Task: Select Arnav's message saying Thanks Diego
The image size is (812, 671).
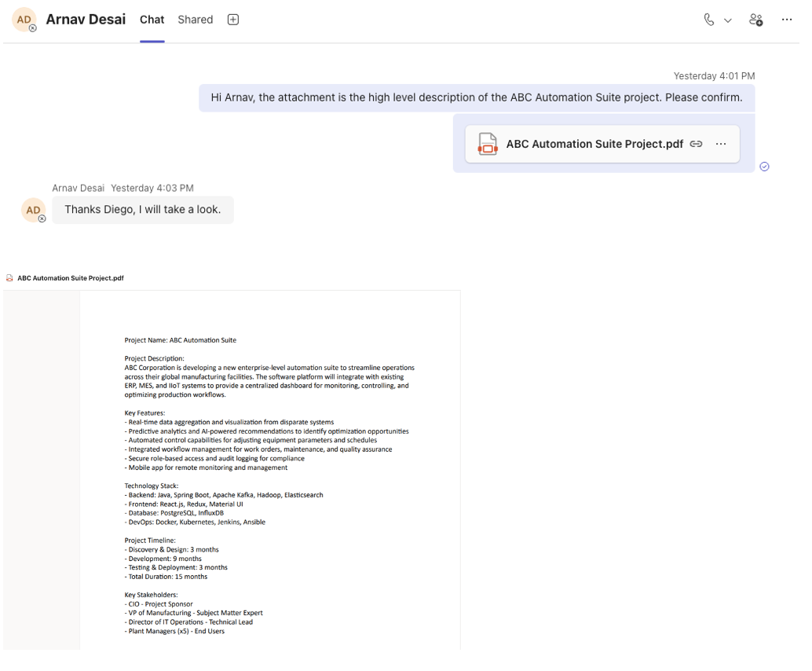Action: pos(142,210)
